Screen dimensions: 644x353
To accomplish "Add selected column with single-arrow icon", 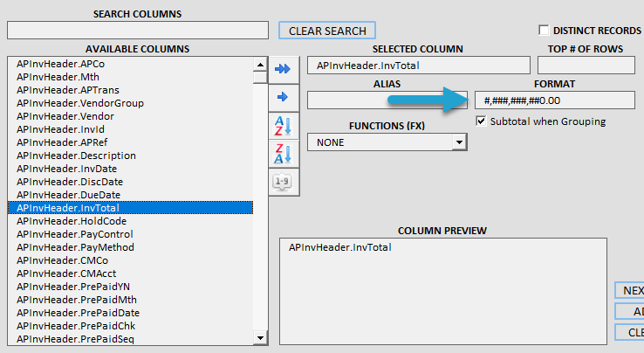I will pyautogui.click(x=284, y=97).
